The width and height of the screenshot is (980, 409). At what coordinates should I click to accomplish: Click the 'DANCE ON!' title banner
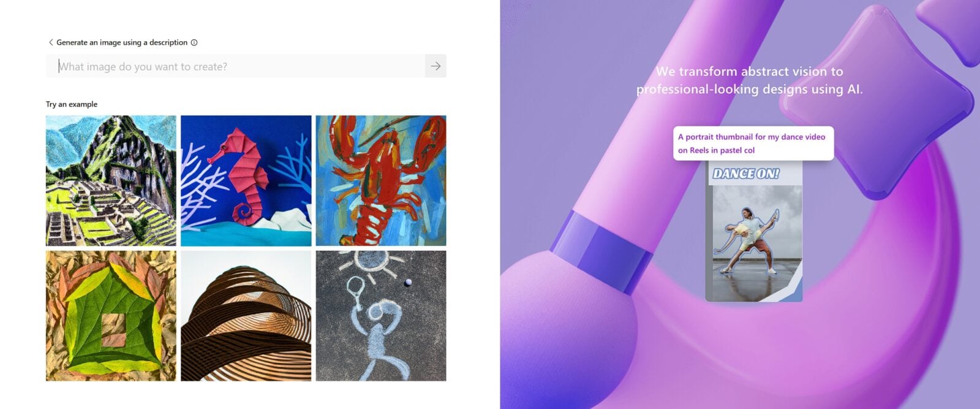click(745, 174)
